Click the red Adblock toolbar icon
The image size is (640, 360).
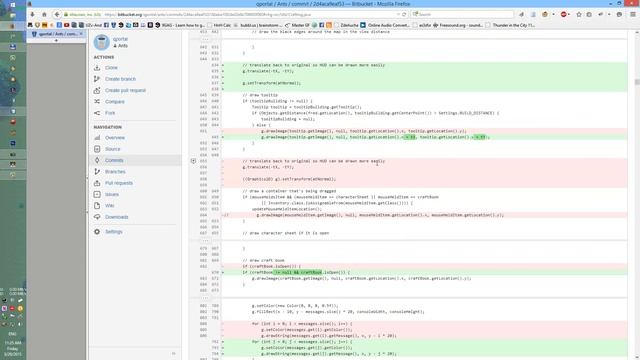pos(564,14)
